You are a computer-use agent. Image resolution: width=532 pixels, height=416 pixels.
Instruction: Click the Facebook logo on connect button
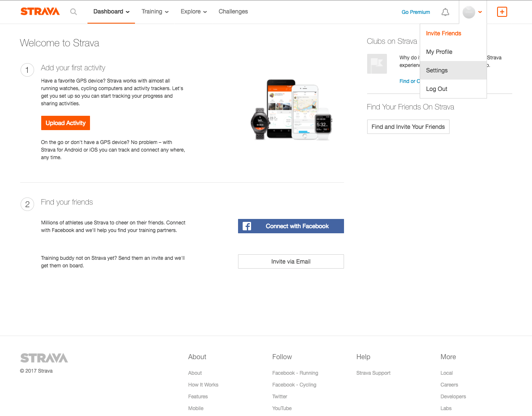[247, 226]
